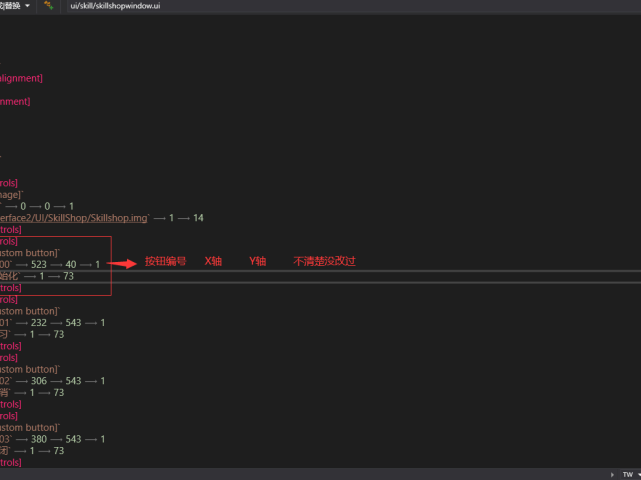Image resolution: width=641 pixels, height=480 pixels.
Task: Click the ui/skill/skillshopwindow.ui path field
Action: [115, 6]
